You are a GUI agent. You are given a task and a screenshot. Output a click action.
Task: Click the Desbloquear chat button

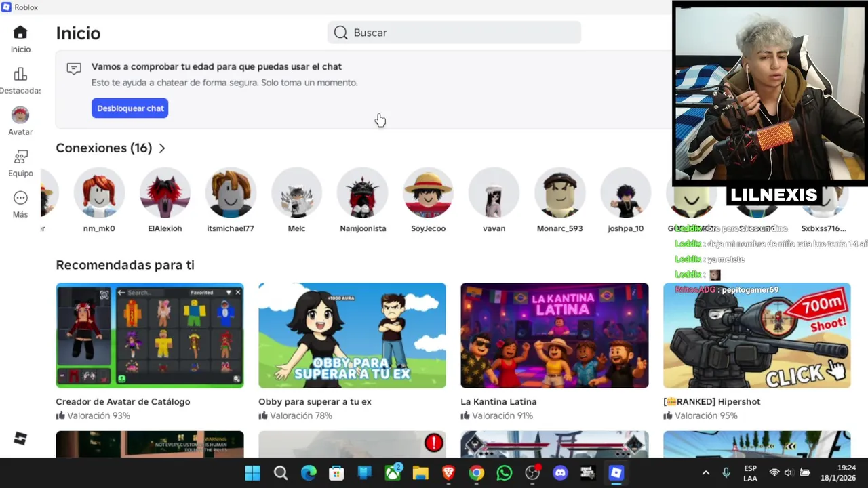point(130,108)
